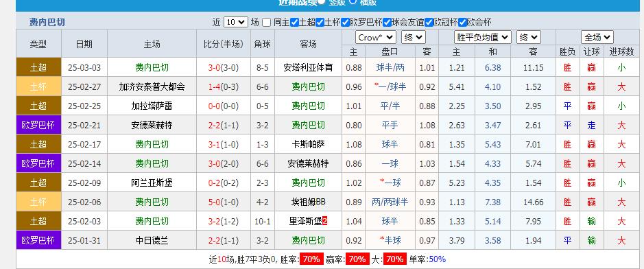The height and width of the screenshot is (269, 644).
Task: Click the 3-2(1-2) score
Action: tap(224, 222)
